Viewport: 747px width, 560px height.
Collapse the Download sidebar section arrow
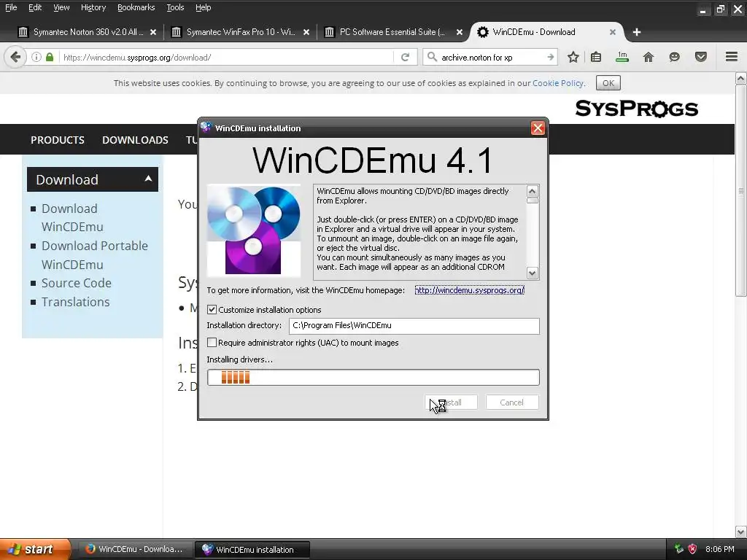pos(148,179)
